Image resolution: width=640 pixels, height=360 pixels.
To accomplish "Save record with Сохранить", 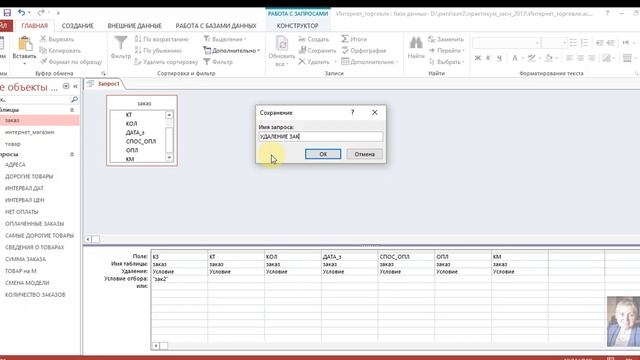I will 317,51.
